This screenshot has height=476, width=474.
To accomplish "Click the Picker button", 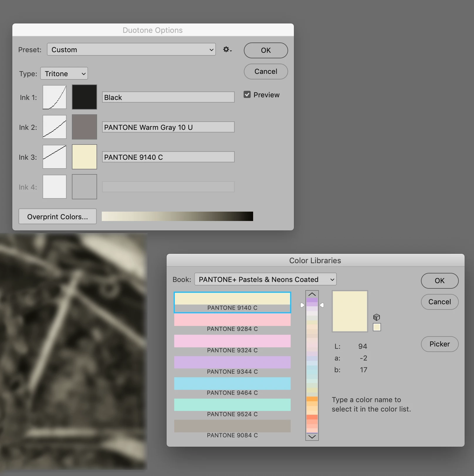I will coord(439,344).
